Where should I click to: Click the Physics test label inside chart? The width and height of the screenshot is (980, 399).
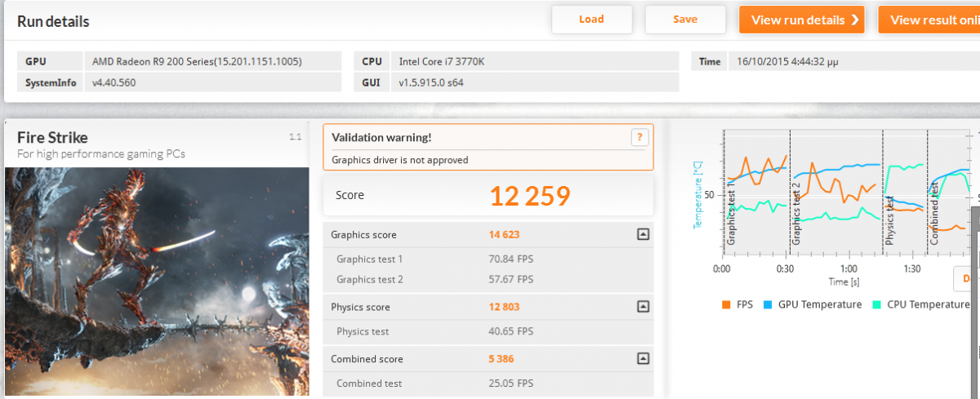click(889, 220)
